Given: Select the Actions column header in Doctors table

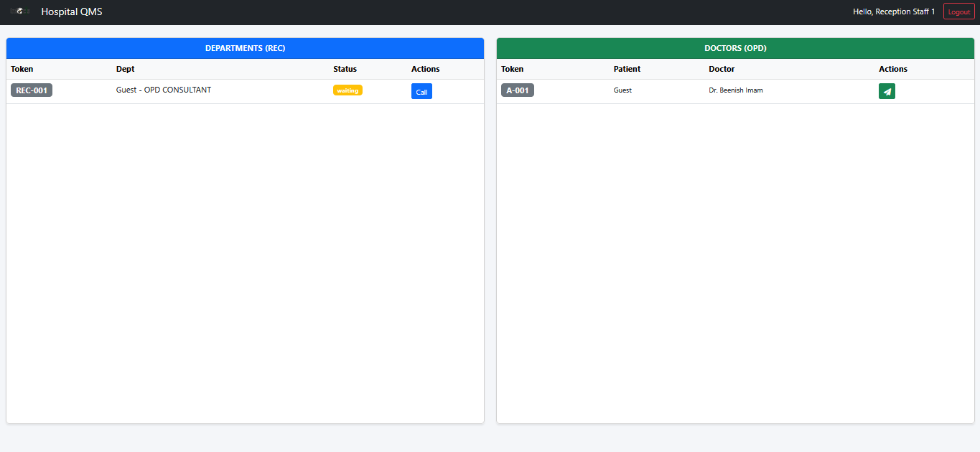Looking at the screenshot, I should (892, 69).
